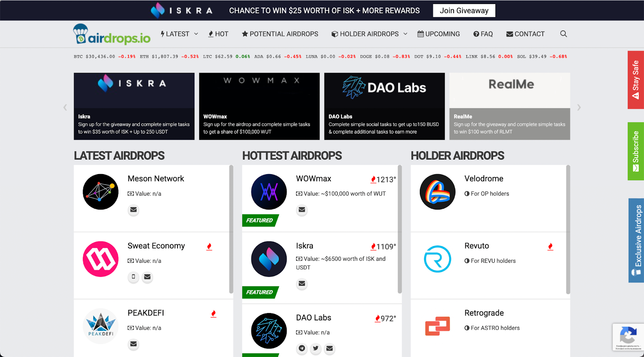Click the WOWmax round logo in Hottest list
This screenshot has width=644, height=357.
click(269, 192)
